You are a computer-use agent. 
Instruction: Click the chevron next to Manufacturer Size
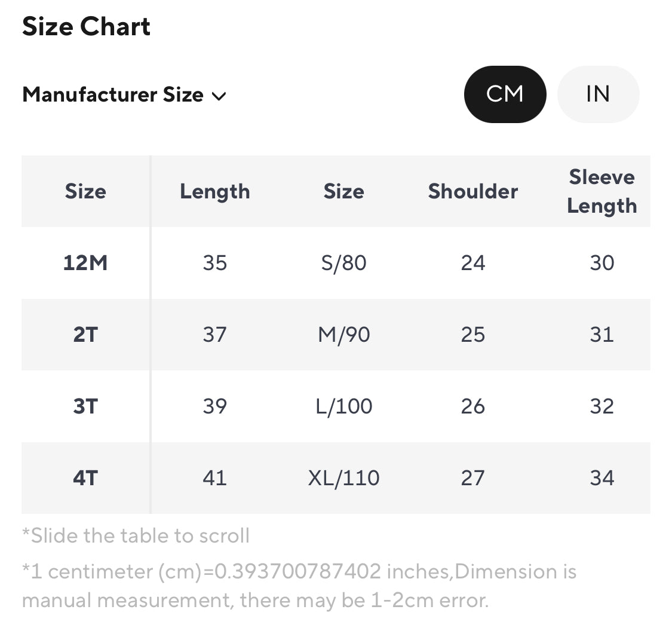(219, 96)
